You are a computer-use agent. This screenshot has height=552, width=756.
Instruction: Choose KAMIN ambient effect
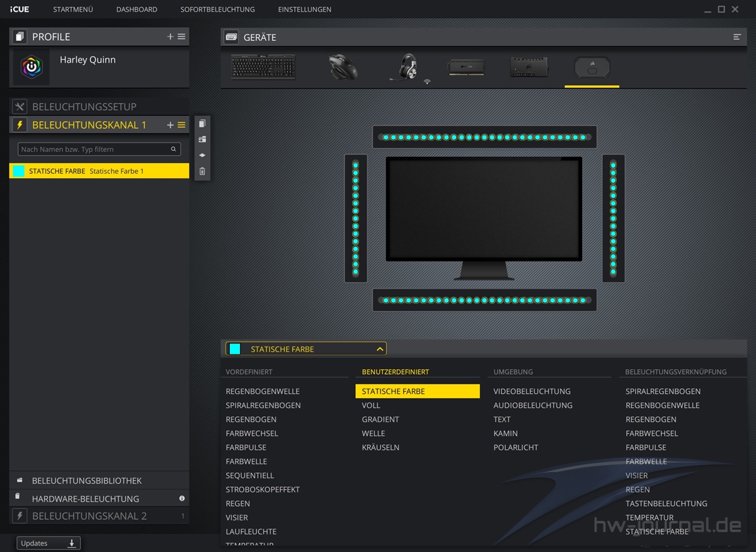pos(506,434)
